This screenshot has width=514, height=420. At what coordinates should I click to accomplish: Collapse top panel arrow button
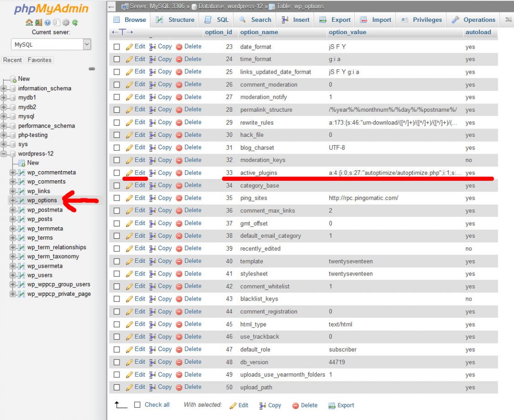[x=111, y=6]
